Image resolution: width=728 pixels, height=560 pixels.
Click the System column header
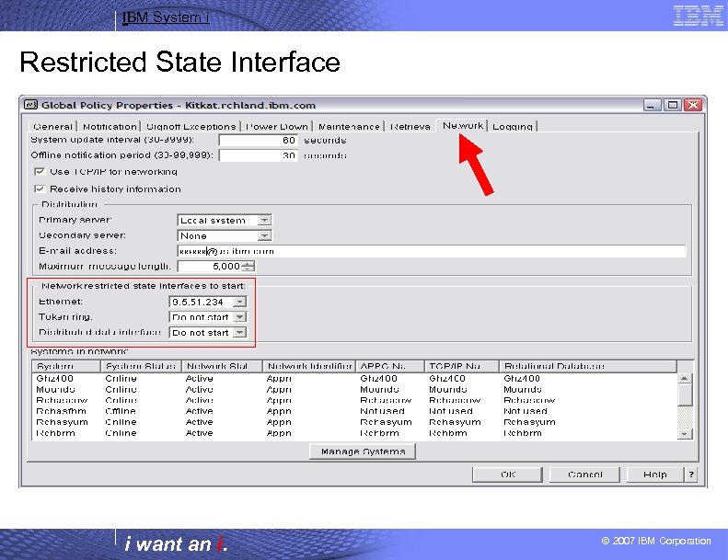[66, 366]
